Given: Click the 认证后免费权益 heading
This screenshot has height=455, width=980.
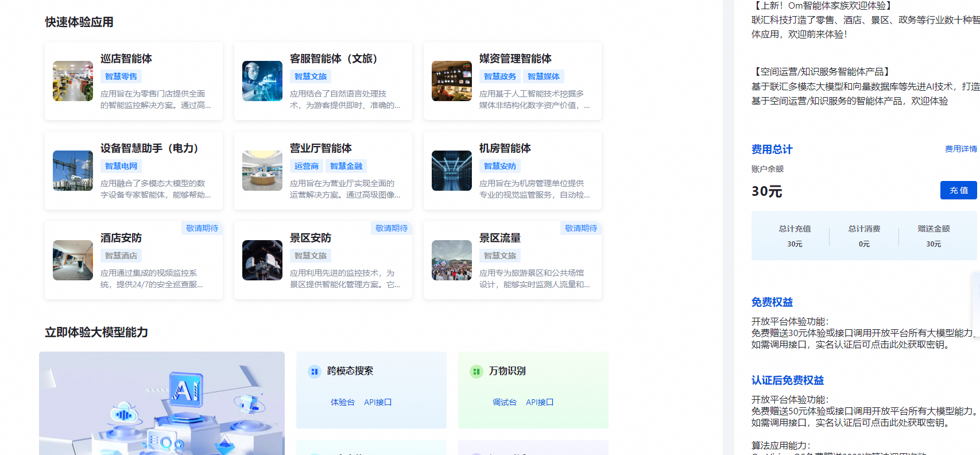Looking at the screenshot, I should pos(788,380).
